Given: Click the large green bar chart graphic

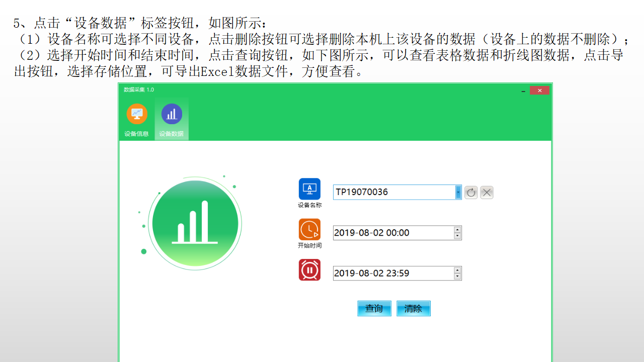Looking at the screenshot, I should click(195, 224).
